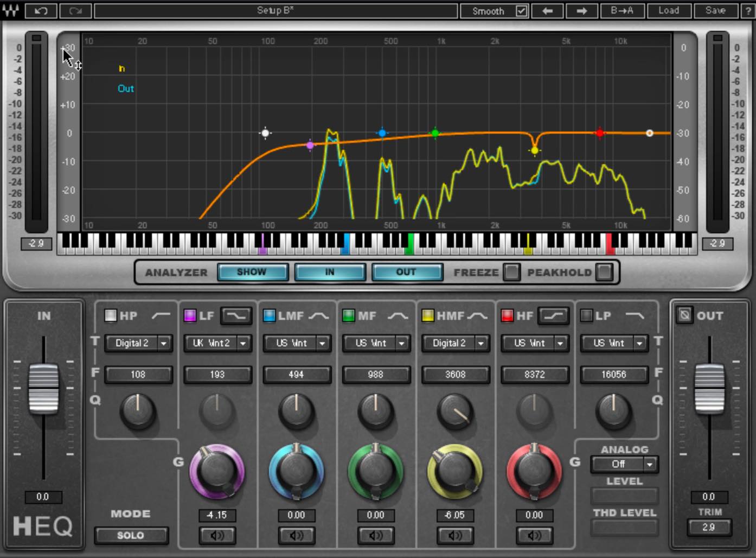Click the HP filter shape icon
Viewport: 756px width, 558px height.
(161, 315)
